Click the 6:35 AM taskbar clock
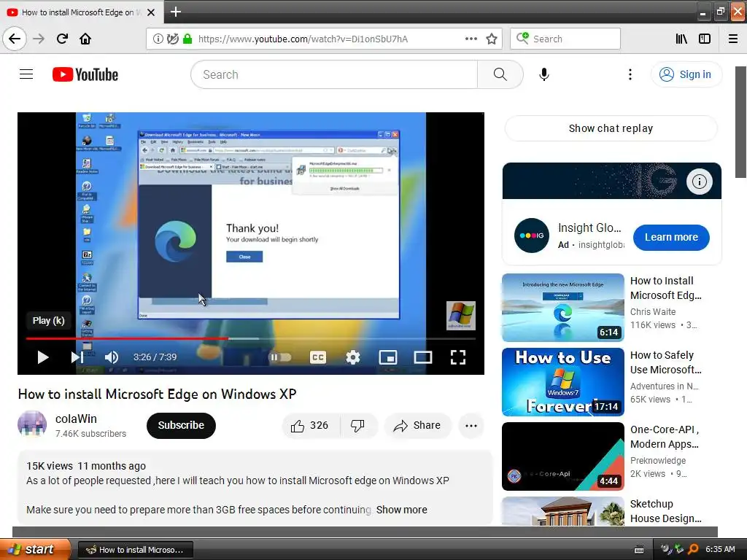 pos(720,549)
